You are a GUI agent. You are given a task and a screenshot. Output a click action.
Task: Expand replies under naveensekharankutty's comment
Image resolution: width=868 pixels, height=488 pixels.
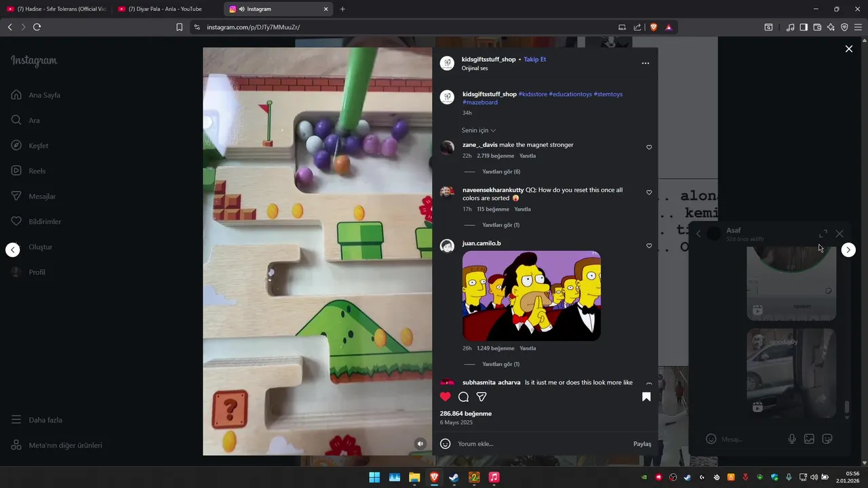pos(501,225)
